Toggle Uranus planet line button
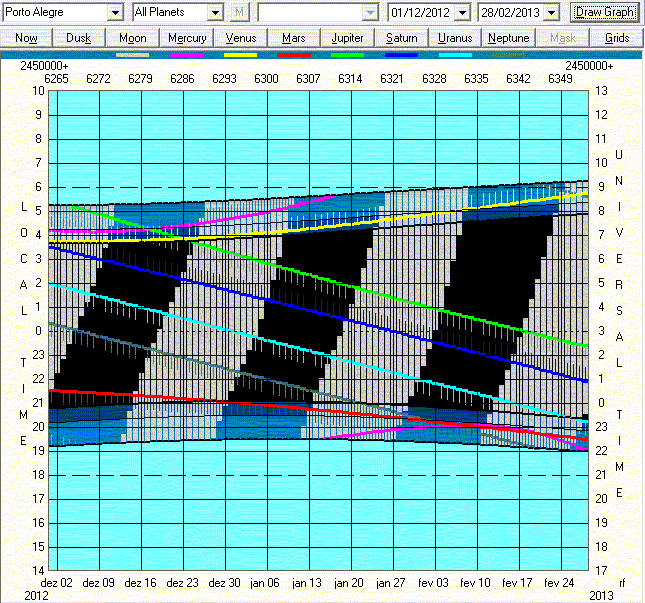The width and height of the screenshot is (645, 603). point(456,37)
